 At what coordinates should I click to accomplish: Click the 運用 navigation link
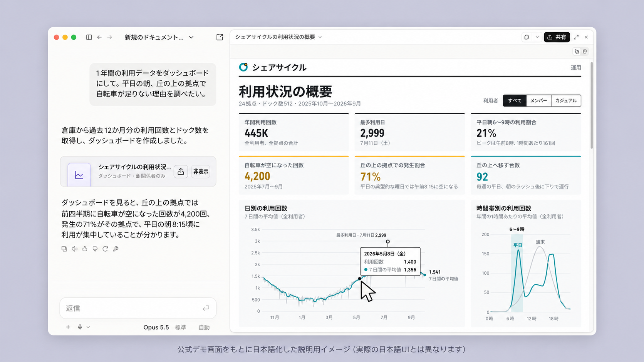576,68
